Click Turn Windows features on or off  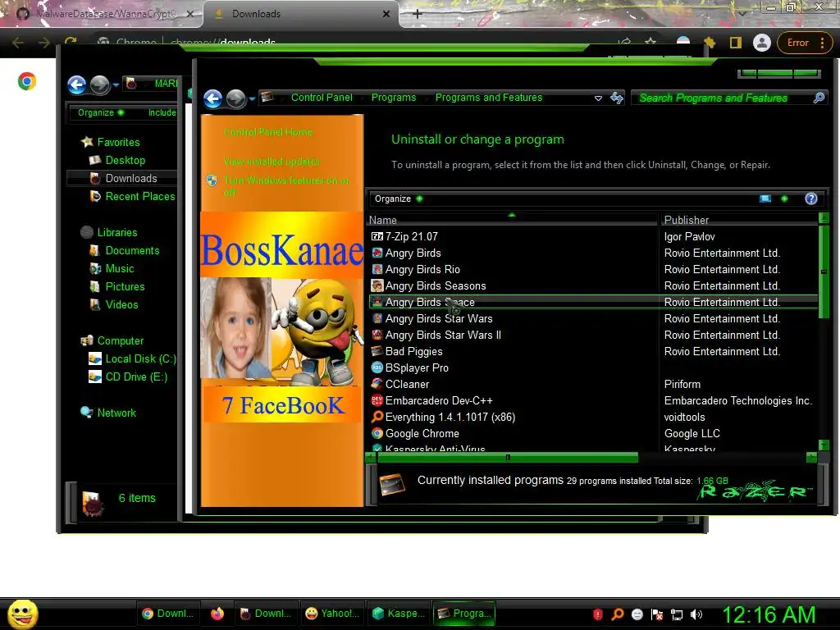point(286,186)
